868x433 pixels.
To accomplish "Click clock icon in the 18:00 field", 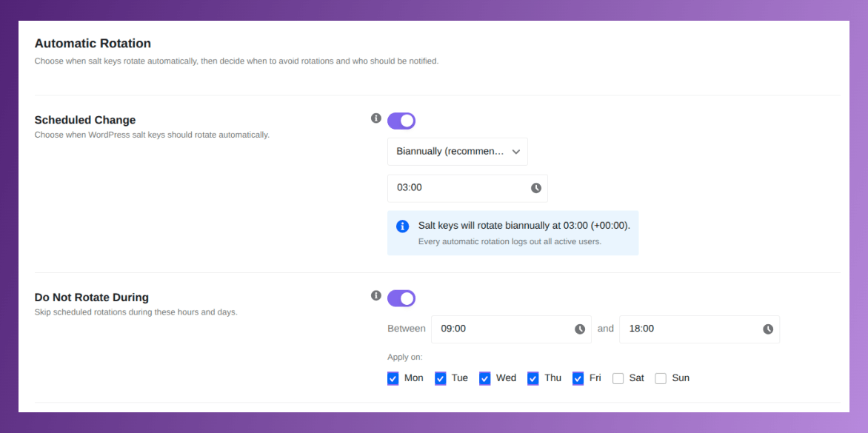I will click(x=768, y=329).
